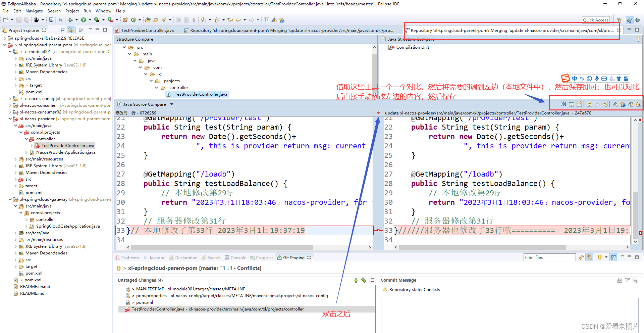
Task: Select SpringCloudGateApplication.java in Project Explorer
Action: click(68, 226)
